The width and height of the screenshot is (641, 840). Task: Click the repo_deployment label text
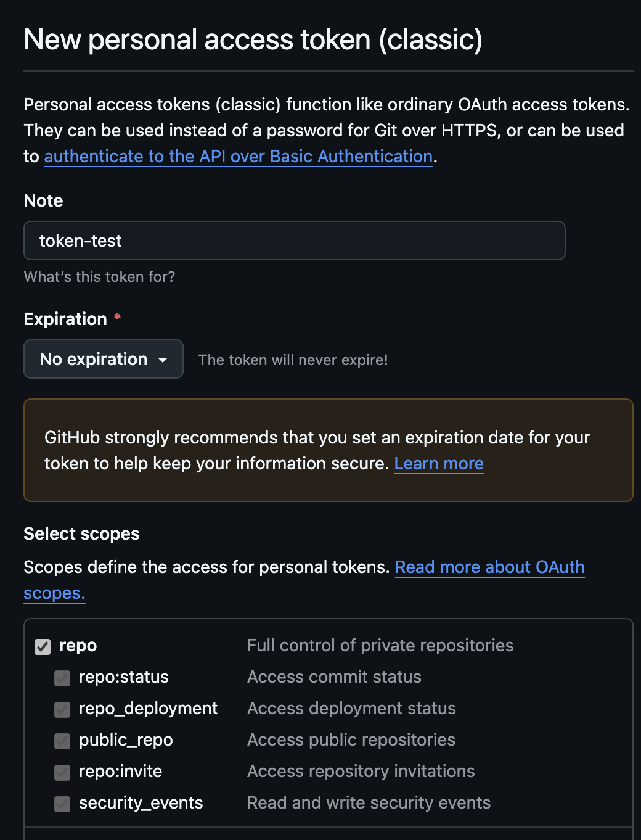(x=148, y=709)
